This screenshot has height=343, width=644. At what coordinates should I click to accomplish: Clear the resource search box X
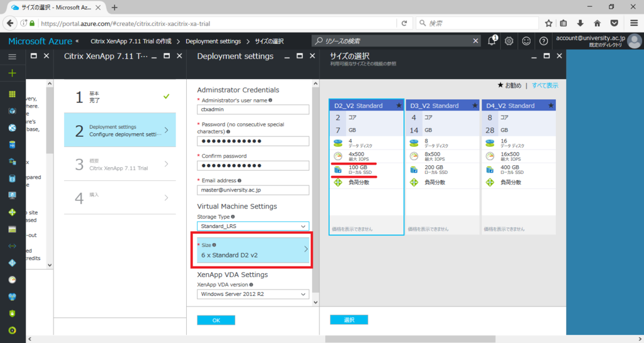coord(475,41)
